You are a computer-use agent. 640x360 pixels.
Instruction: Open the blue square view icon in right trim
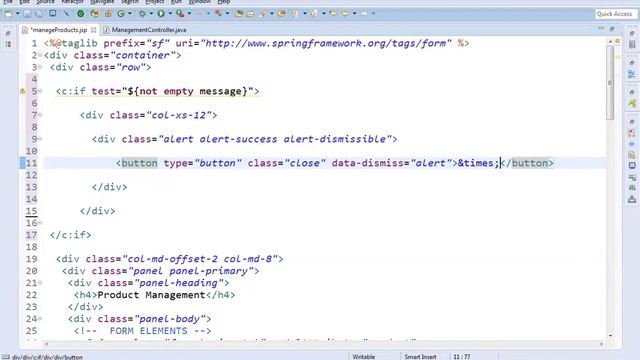point(632,166)
